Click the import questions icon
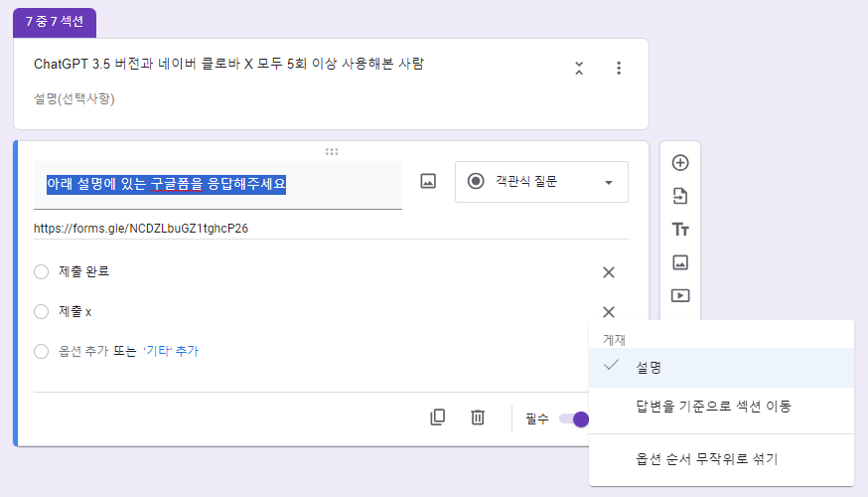 point(679,196)
